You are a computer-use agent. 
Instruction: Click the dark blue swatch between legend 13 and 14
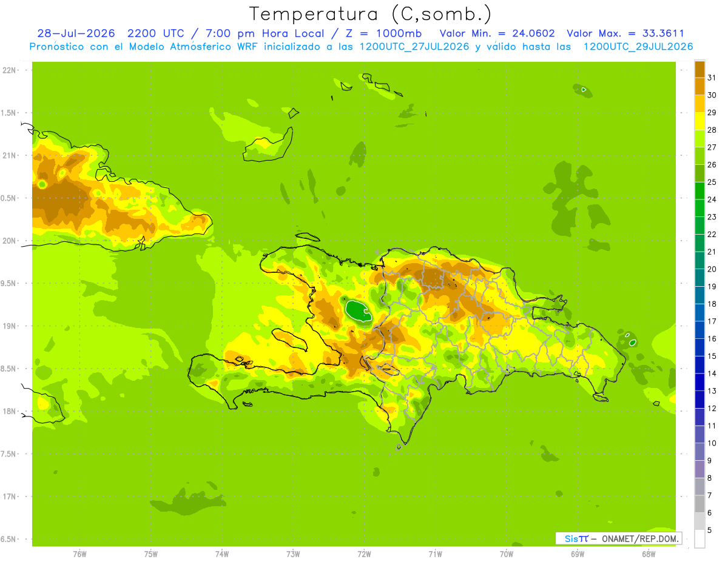(699, 382)
